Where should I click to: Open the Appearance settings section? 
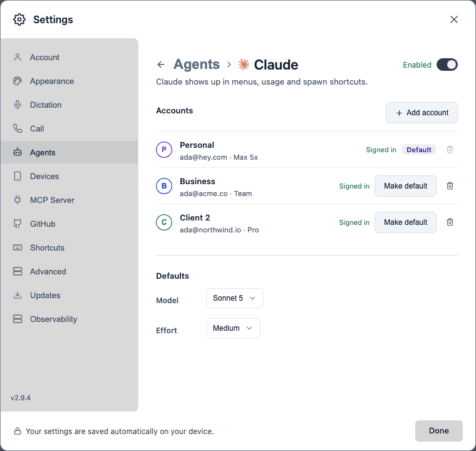[x=70, y=81]
